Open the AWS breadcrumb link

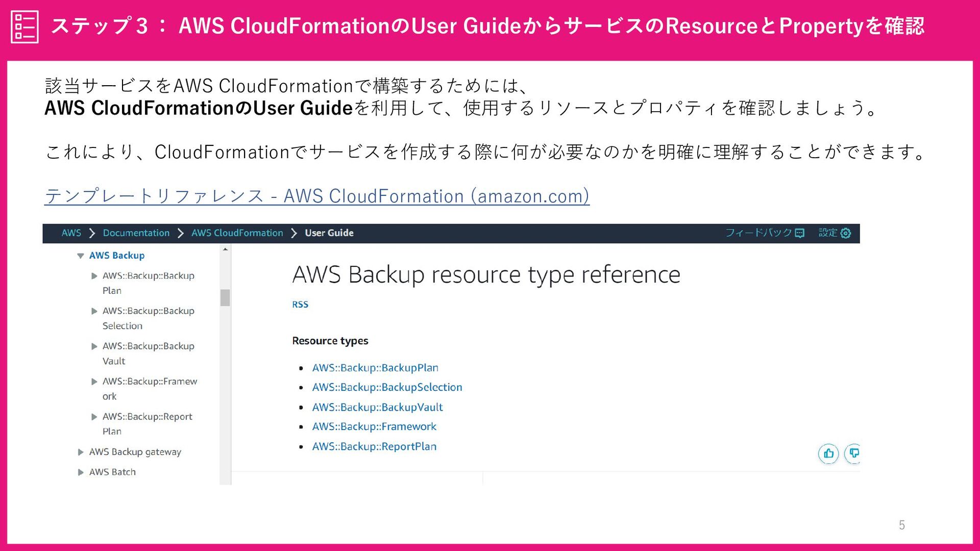coord(71,233)
